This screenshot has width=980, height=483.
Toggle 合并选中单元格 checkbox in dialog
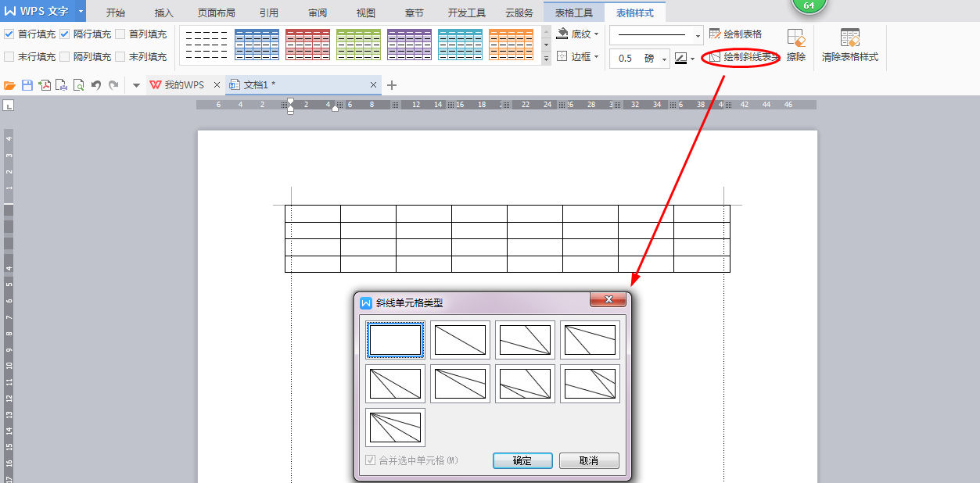(x=371, y=460)
